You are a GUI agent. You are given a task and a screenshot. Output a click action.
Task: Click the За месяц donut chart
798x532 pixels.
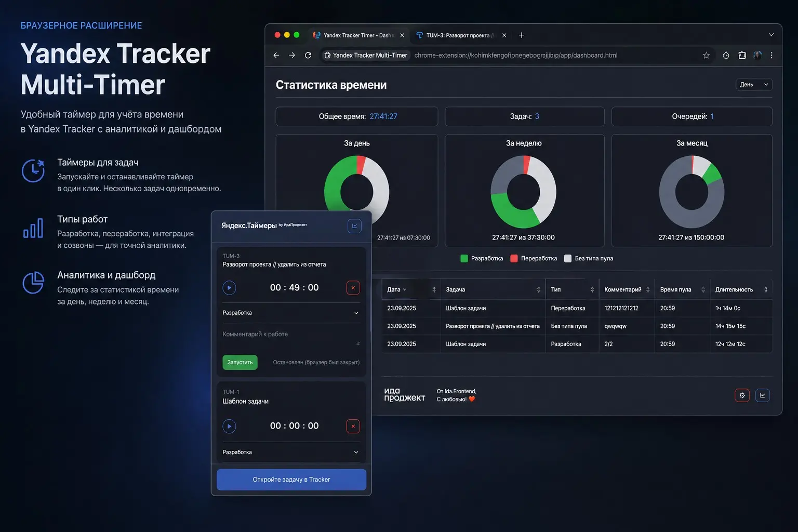(691, 192)
